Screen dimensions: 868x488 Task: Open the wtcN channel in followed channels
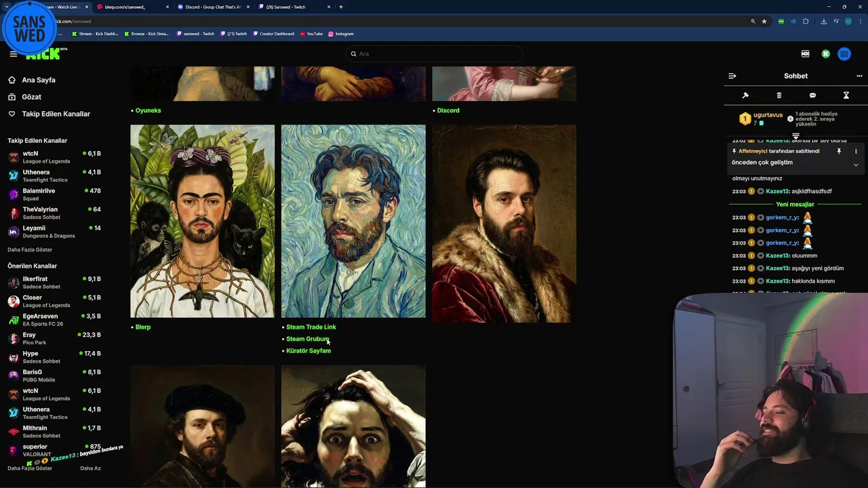[54, 157]
